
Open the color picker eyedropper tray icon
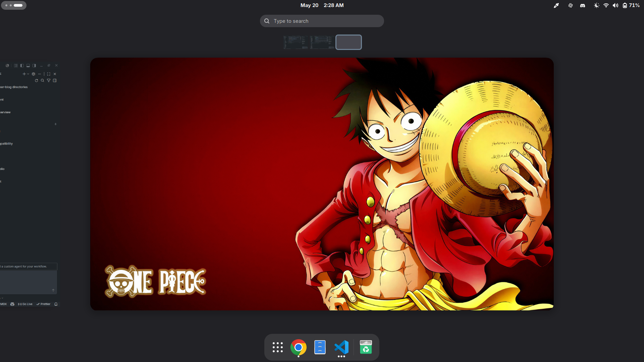(x=556, y=5)
